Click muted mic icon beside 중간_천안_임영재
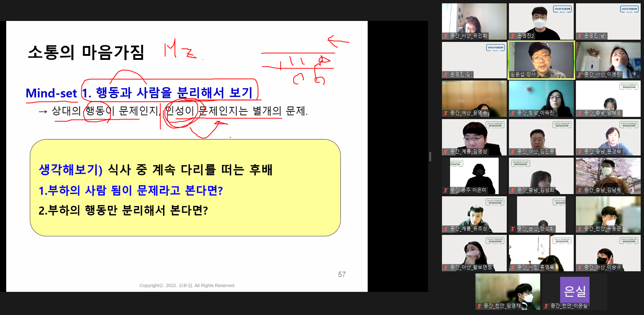 [x=479, y=306]
